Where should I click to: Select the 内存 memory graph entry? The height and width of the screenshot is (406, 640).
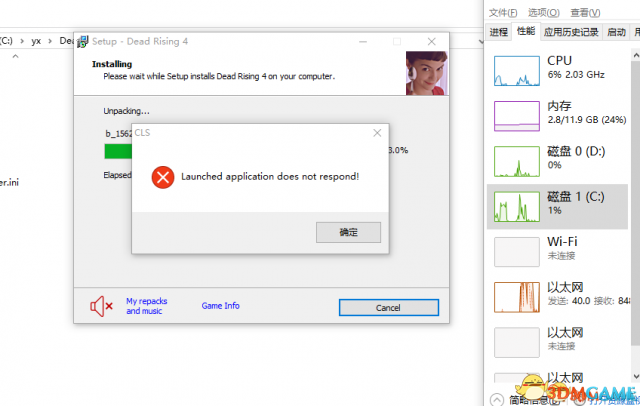pos(558,116)
